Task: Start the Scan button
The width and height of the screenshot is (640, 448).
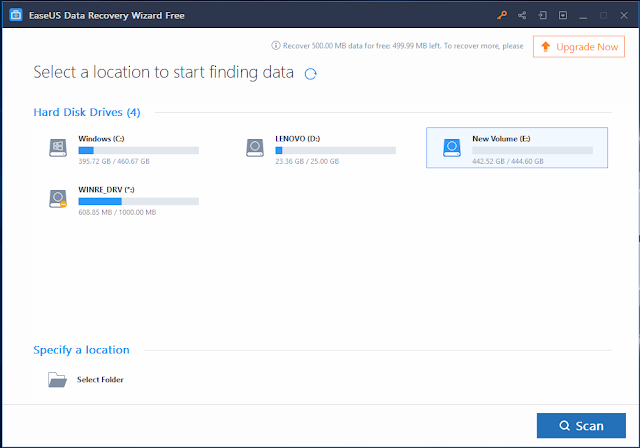Action: click(581, 426)
